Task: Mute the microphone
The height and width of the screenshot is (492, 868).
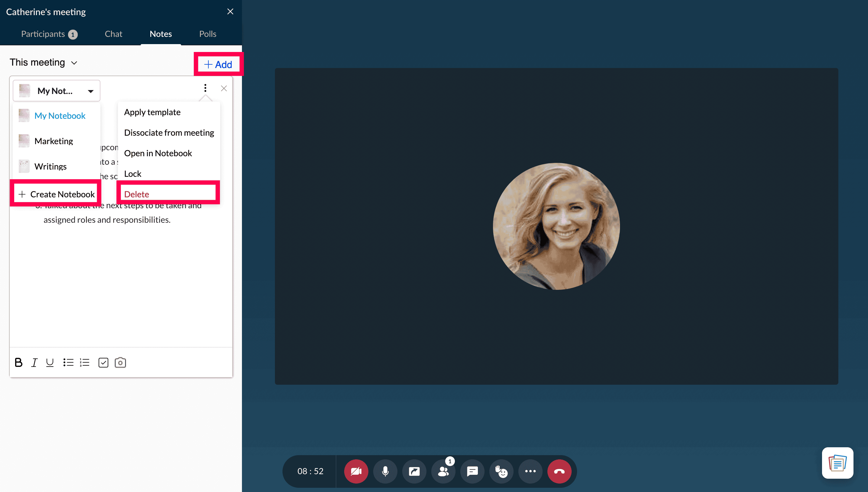Action: pyautogui.click(x=385, y=471)
